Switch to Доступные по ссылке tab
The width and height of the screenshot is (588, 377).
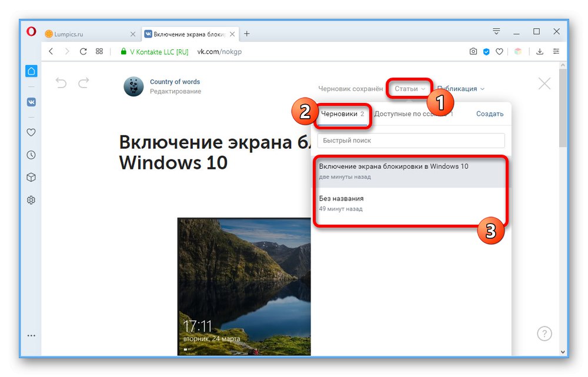pyautogui.click(x=413, y=114)
